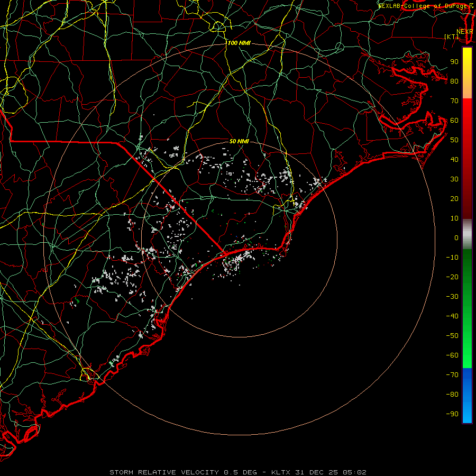Click the Storm Relative Velocity KLTX caption
This screenshot has width=476, height=476.
point(238,472)
